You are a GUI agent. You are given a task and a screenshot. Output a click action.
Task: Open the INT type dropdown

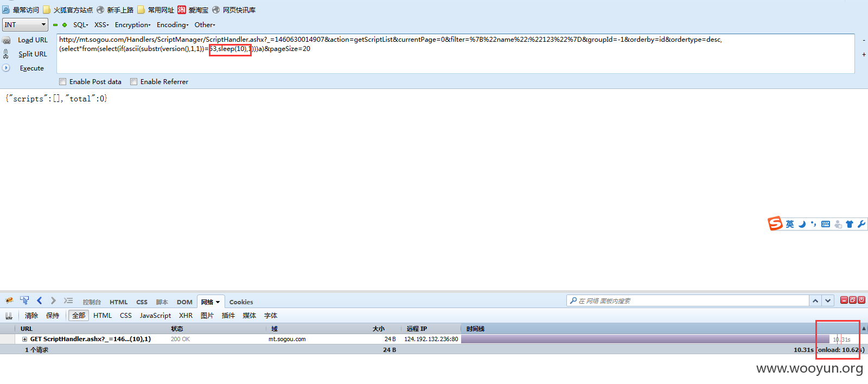tap(25, 24)
